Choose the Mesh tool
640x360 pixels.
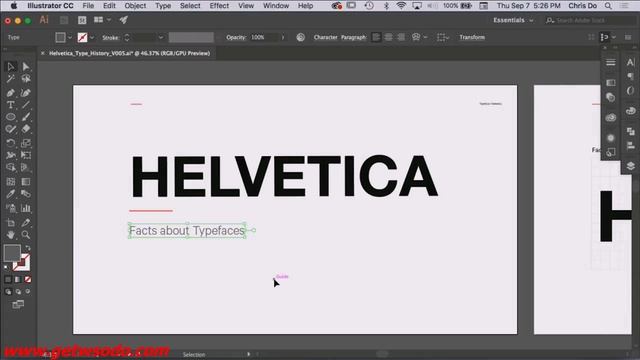(11, 182)
